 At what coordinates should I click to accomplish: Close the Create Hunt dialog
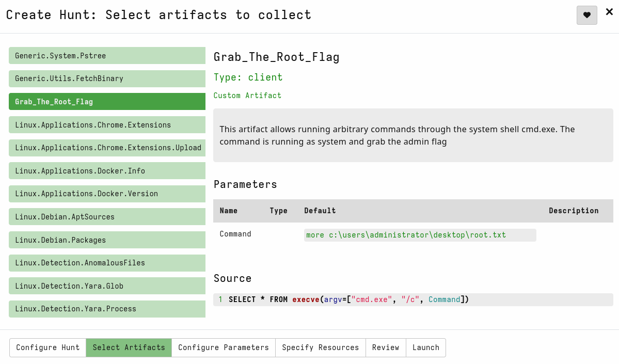point(609,12)
